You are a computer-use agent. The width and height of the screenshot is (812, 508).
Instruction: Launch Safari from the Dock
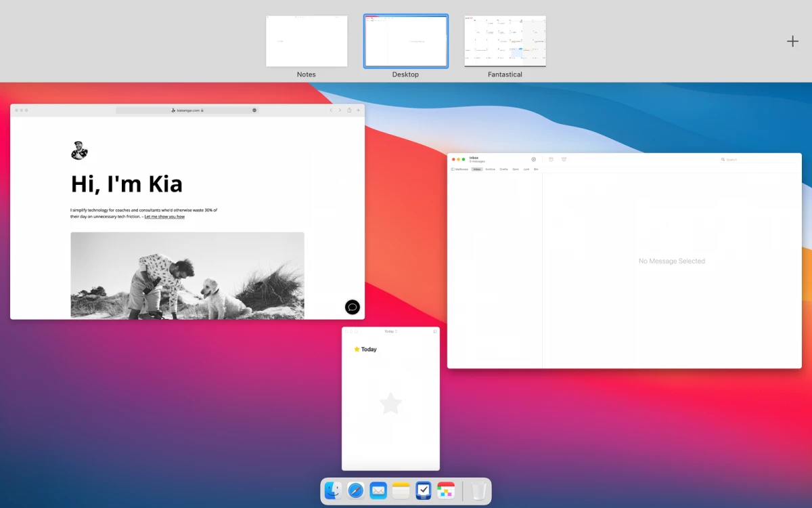click(356, 490)
